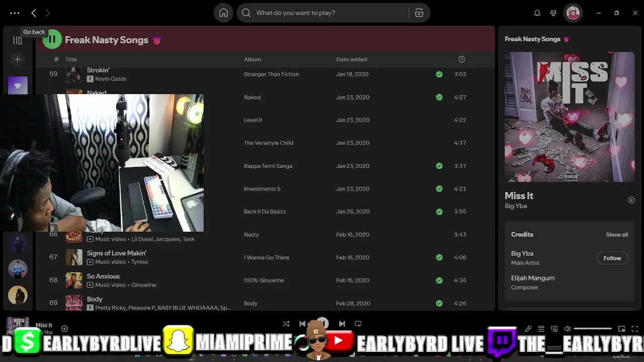Sort tracks by duration clock icon

pos(461,59)
